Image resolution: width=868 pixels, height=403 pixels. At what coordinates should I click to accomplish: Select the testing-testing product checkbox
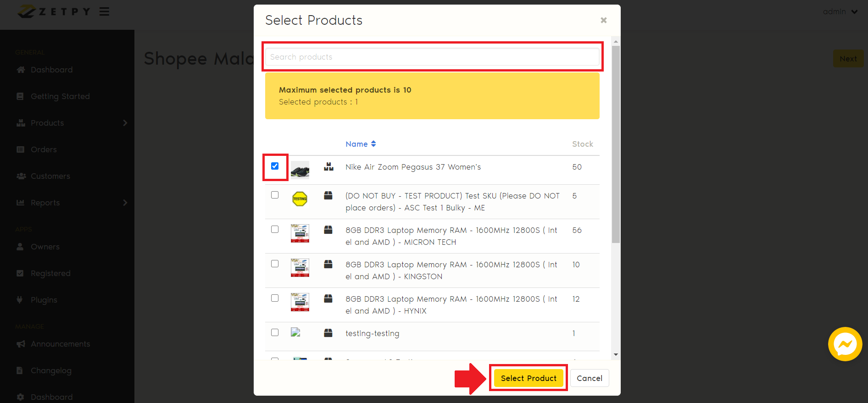coord(275,332)
